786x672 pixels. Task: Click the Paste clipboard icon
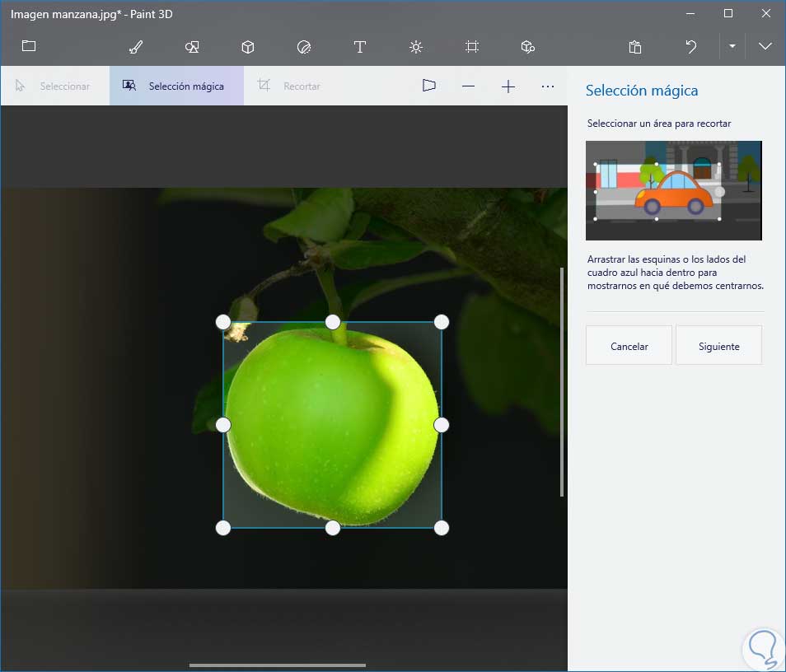pyautogui.click(x=634, y=47)
